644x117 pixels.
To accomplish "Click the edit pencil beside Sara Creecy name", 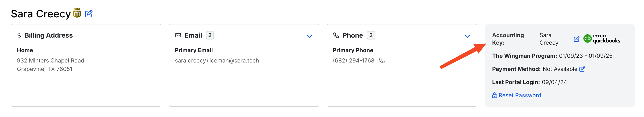I will point(89,14).
